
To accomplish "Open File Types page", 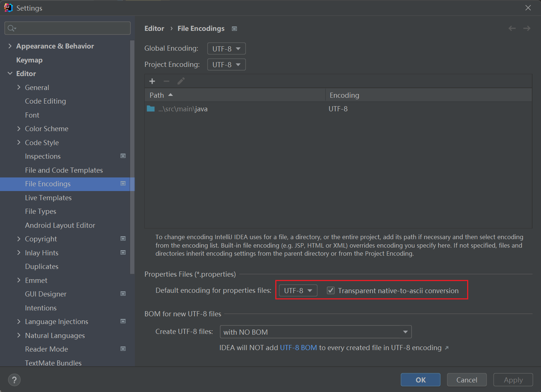I will [40, 211].
